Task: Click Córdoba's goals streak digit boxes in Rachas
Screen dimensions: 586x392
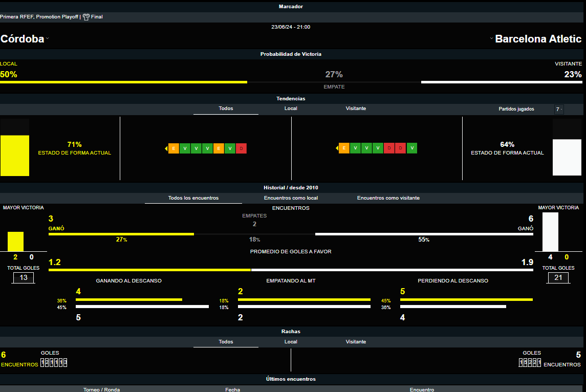Action: pyautogui.click(x=54, y=363)
